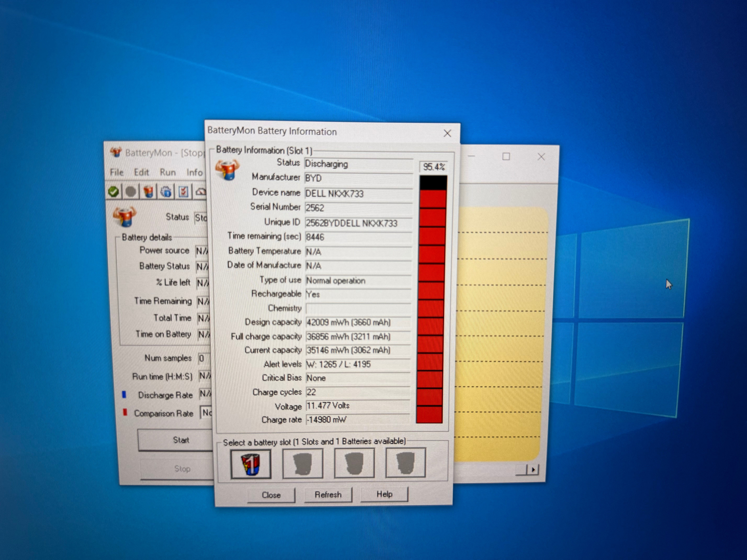Click the gray circle stop icon in BatteryMon toolbar
The height and width of the screenshot is (560, 747).
pyautogui.click(x=131, y=192)
